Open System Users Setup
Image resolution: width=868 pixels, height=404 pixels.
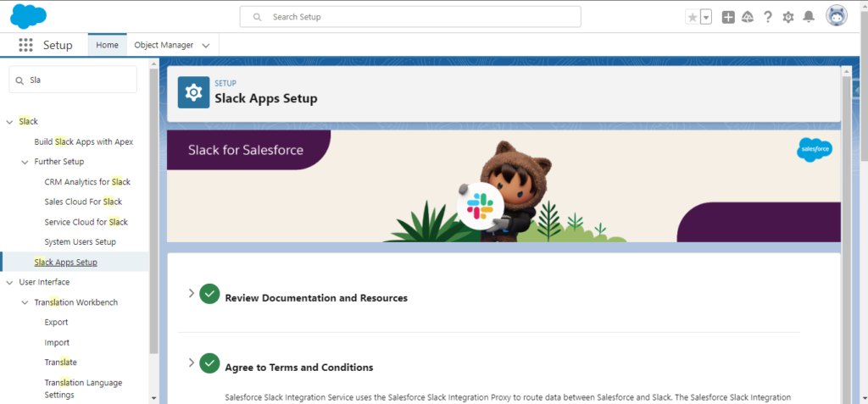click(81, 242)
